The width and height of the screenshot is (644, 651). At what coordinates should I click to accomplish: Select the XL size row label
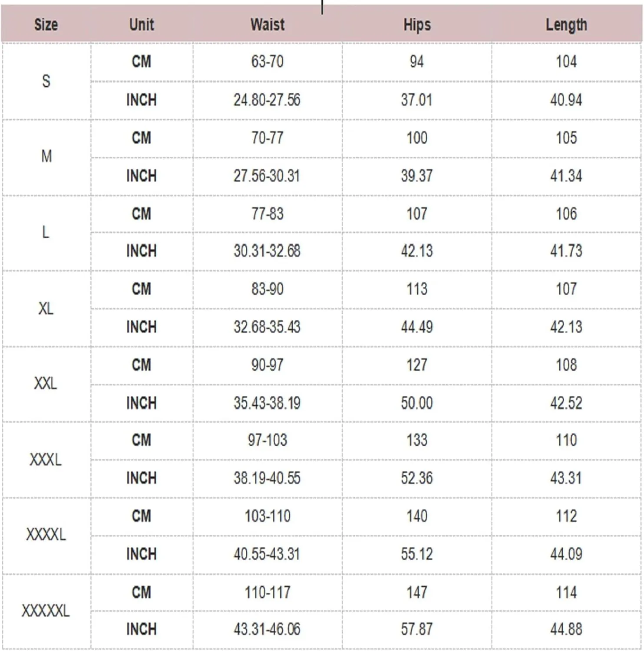46,309
